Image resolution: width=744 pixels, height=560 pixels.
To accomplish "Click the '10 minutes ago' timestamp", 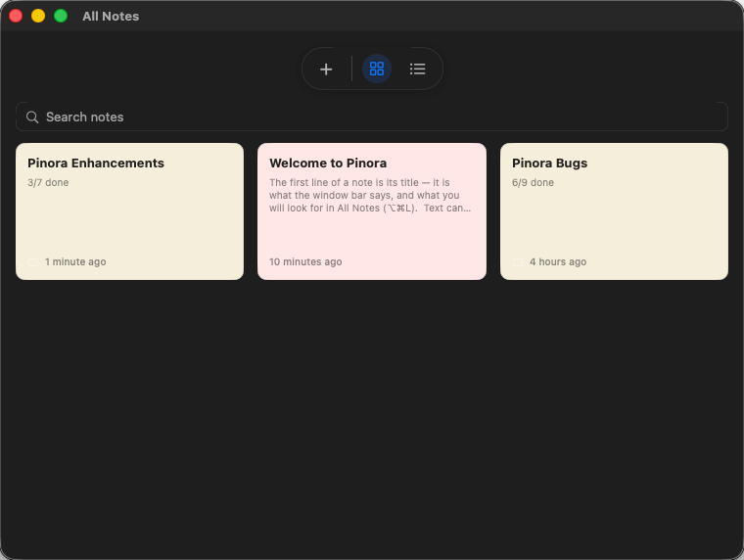I will [305, 262].
